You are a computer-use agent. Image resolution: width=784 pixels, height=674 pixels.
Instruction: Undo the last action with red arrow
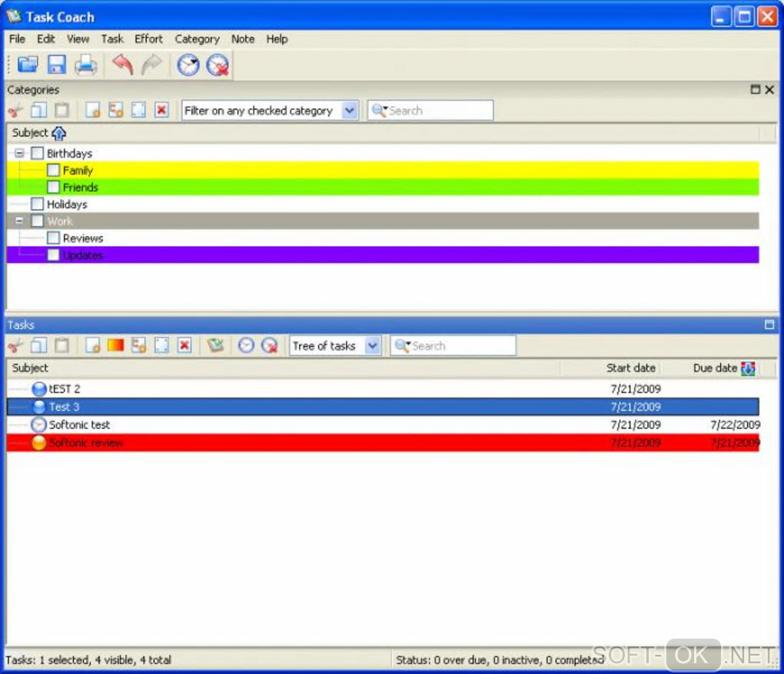tap(123, 65)
